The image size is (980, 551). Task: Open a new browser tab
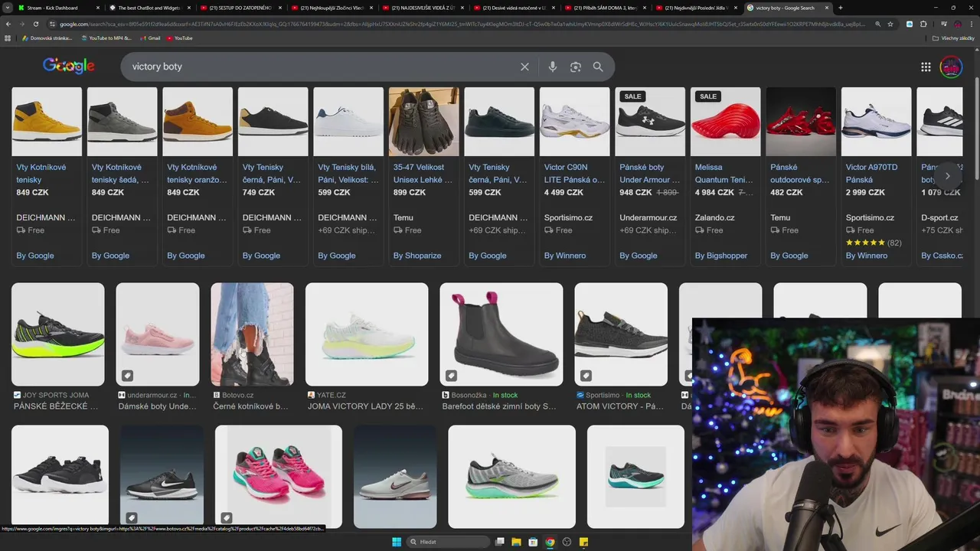point(841,8)
